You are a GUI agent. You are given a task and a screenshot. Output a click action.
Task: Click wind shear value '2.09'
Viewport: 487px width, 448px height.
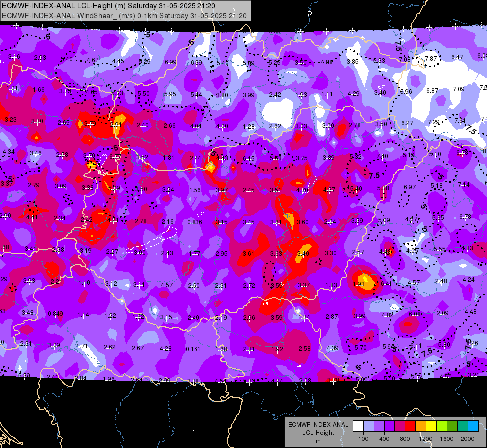point(442,313)
